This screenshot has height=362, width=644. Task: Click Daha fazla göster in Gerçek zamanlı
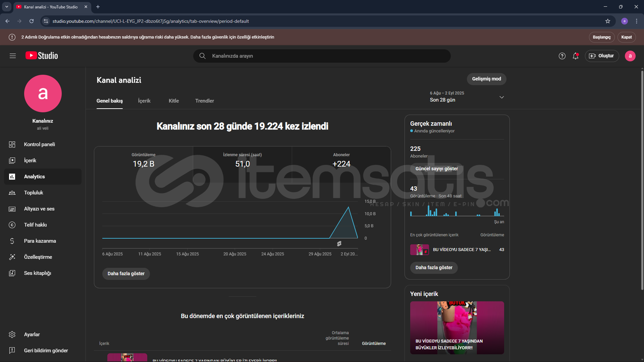coord(434,268)
